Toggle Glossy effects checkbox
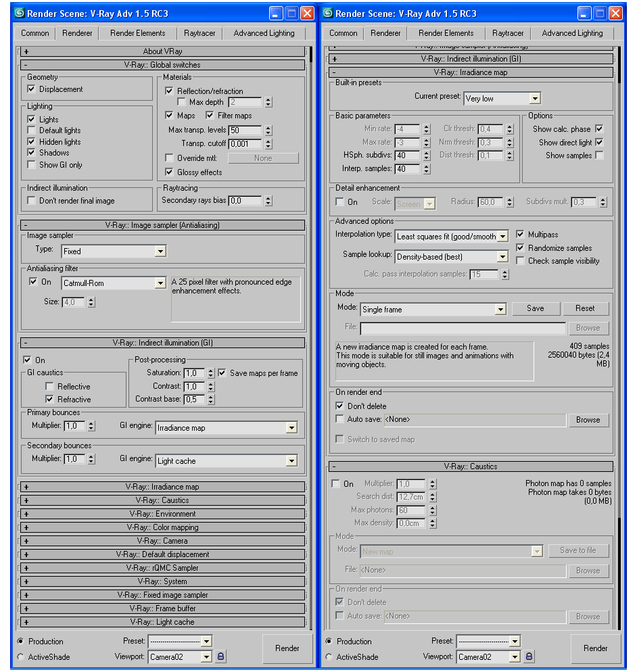The height and width of the screenshot is (672, 637). [x=169, y=172]
